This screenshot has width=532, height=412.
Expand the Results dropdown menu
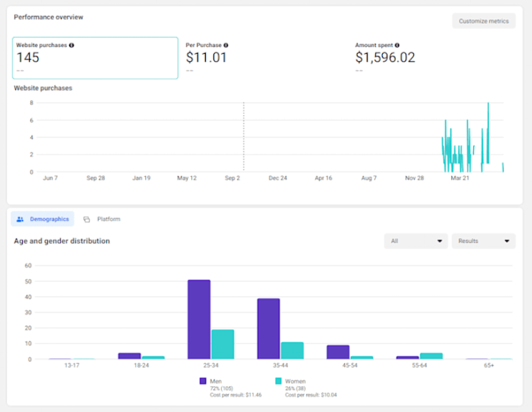483,242
